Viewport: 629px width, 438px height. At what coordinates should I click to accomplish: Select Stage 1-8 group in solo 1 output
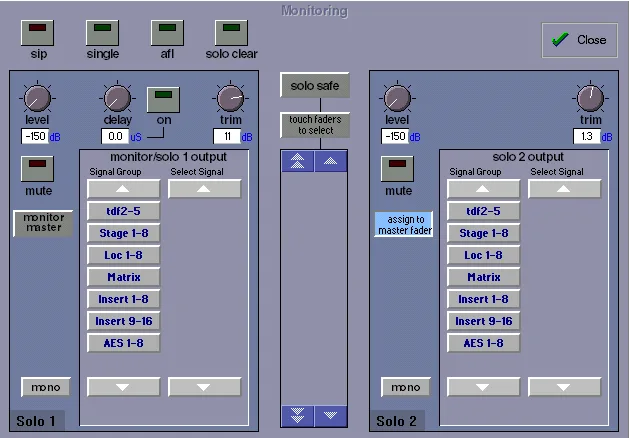124,233
